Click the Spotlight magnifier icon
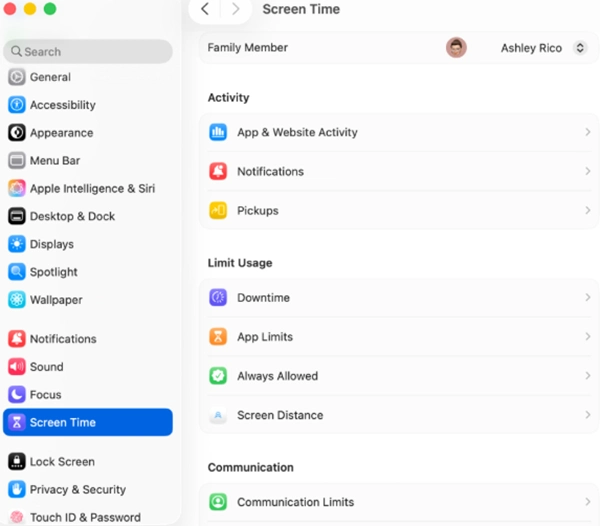The image size is (600, 526). tap(16, 272)
